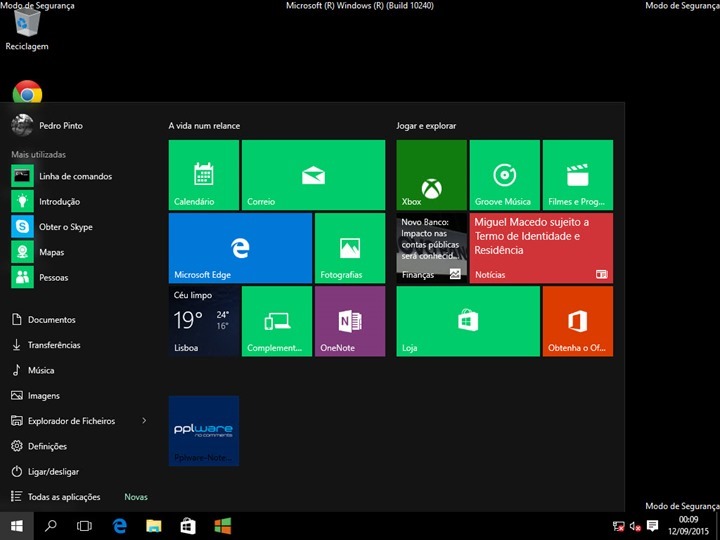Click the colored Windows flag taskbar icon
Image resolution: width=720 pixels, height=540 pixels.
tap(223, 526)
